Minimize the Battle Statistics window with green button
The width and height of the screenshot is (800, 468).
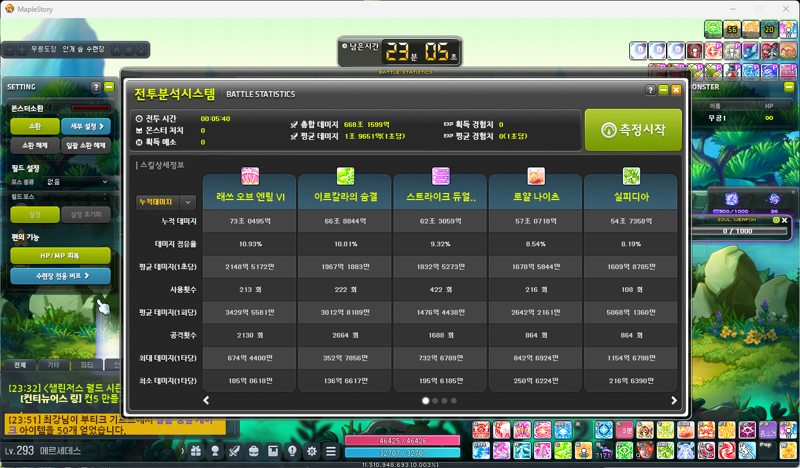coord(663,90)
